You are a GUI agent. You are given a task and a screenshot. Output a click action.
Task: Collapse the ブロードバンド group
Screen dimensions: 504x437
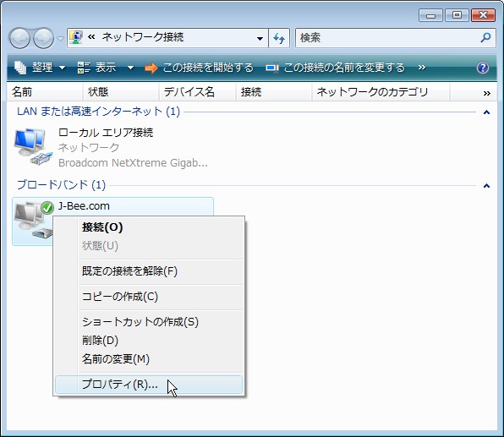(486, 186)
